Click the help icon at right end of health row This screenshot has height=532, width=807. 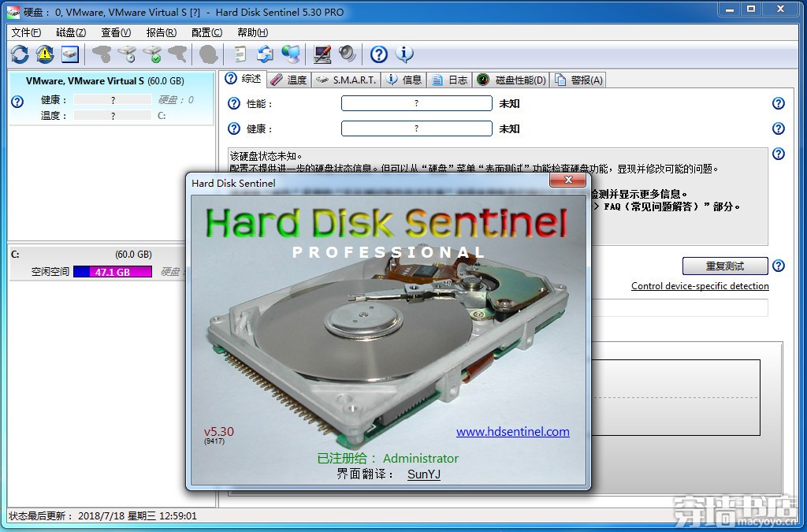click(778, 128)
